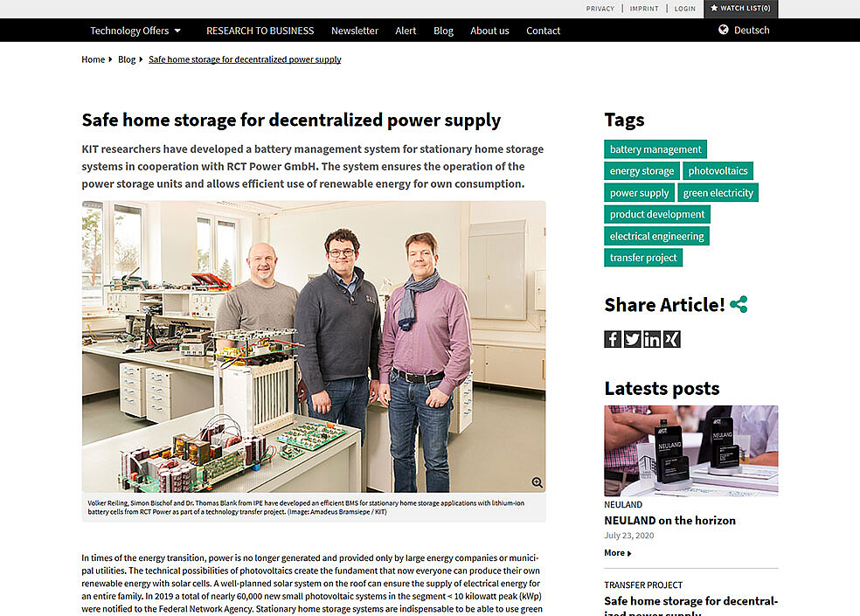Click the LinkedIn share icon
Image resolution: width=860 pixels, height=616 pixels.
[652, 338]
